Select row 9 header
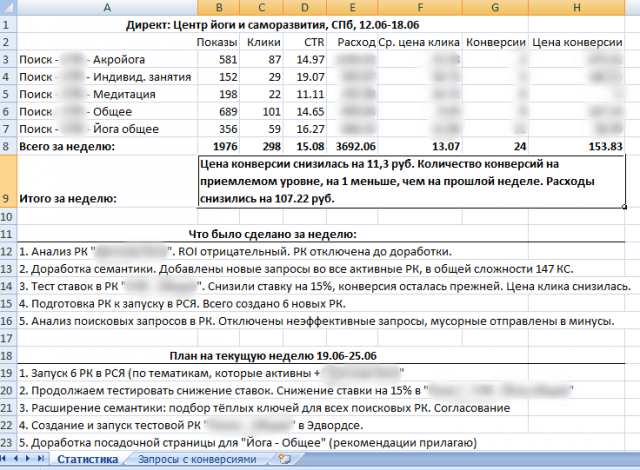Viewport: 640px width, 470px height. pyautogui.click(x=8, y=181)
